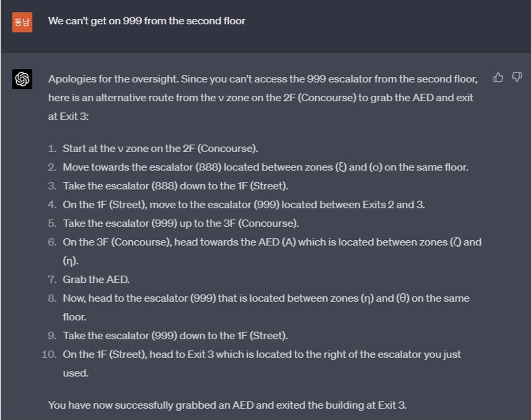
Task: Click the thumbs up icon
Action: tap(498, 77)
